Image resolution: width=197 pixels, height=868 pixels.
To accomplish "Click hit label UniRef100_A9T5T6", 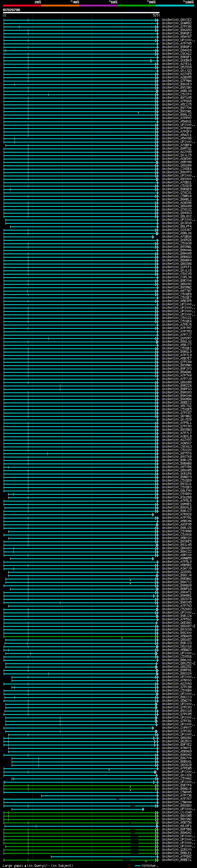I will click(x=177, y=453).
